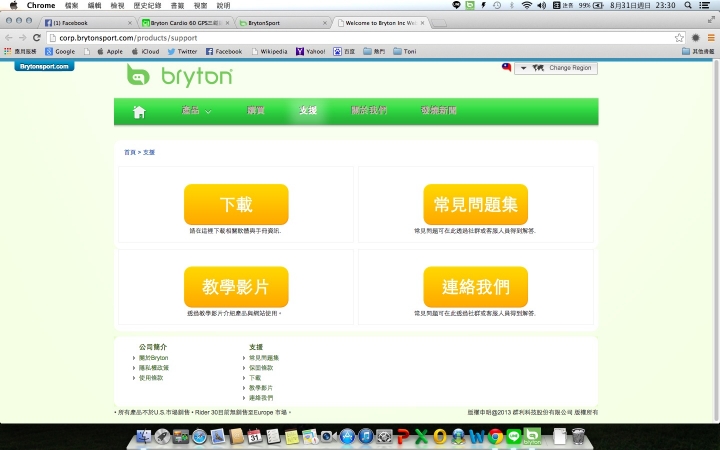Open the 其他書籤 bookmarks folder

(x=698, y=51)
